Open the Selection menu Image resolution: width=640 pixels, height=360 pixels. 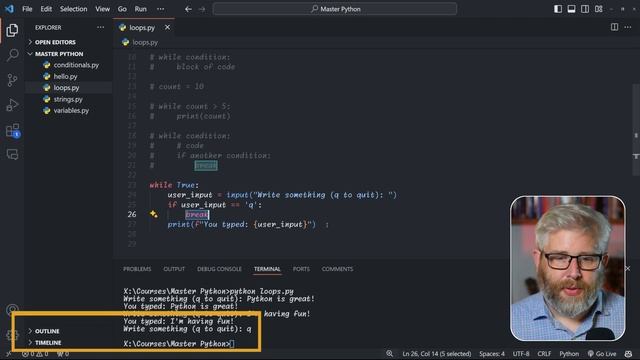(73, 9)
